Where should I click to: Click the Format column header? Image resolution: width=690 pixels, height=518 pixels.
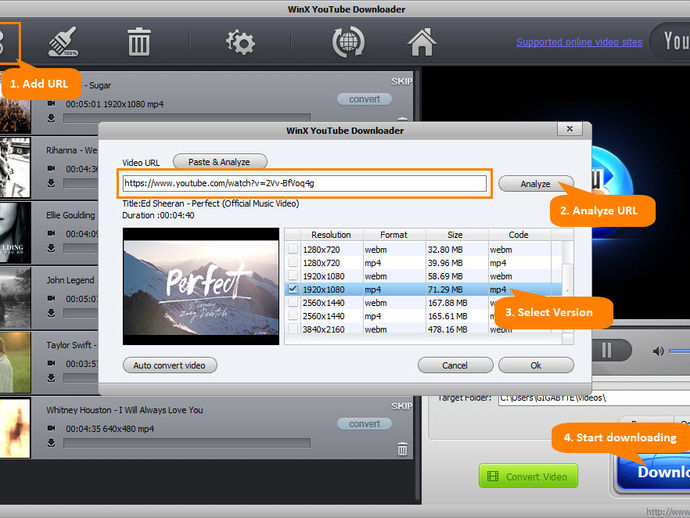point(394,235)
